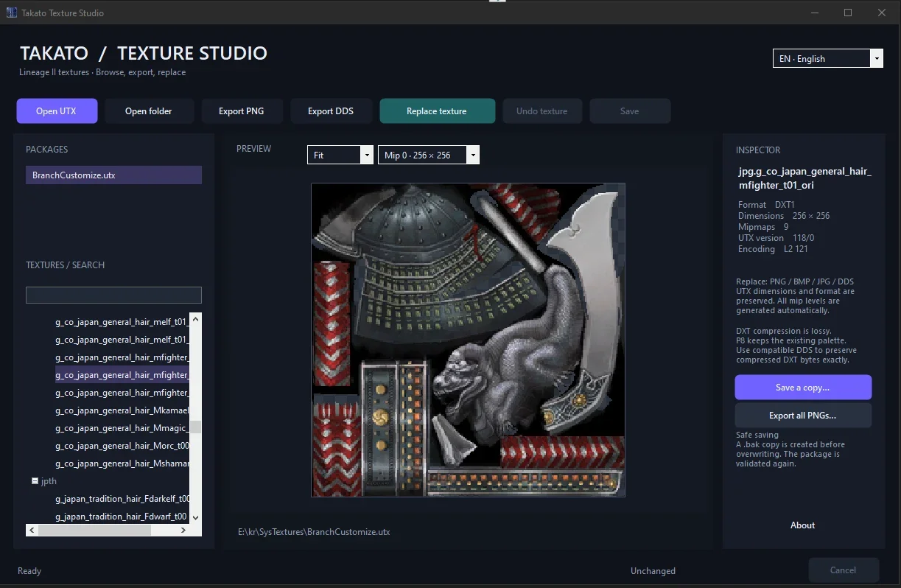Open the Fit zoom dropdown
The height and width of the screenshot is (588, 901).
(340, 155)
